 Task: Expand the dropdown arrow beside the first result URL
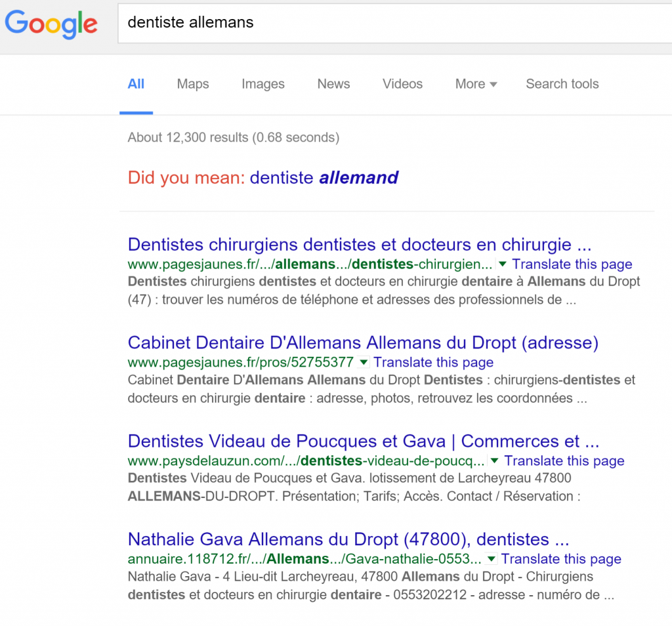[x=501, y=264]
